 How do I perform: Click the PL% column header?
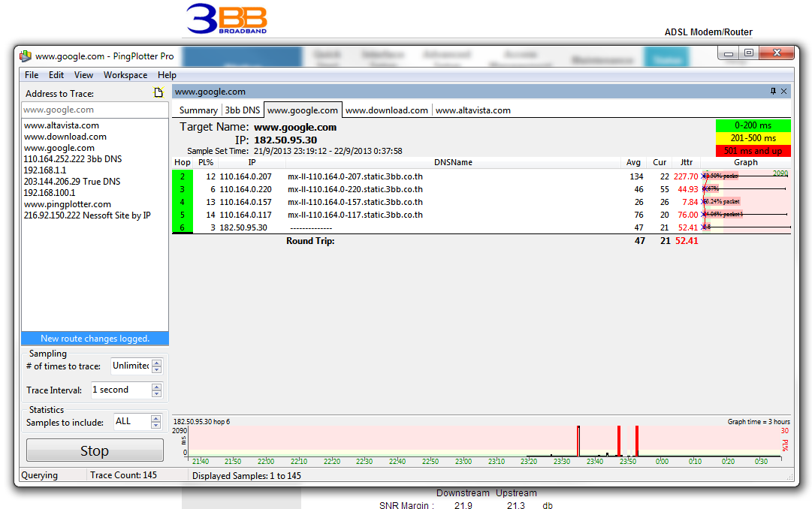[206, 163]
